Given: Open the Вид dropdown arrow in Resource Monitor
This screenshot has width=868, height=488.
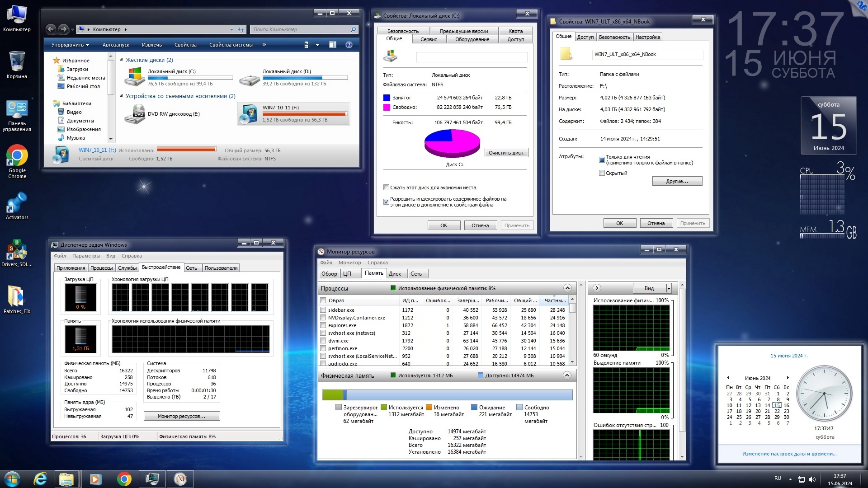Looking at the screenshot, I should coord(669,288).
